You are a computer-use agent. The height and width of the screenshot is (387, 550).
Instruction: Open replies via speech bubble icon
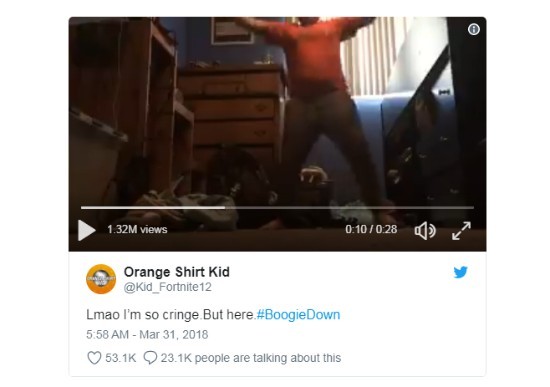pos(150,358)
